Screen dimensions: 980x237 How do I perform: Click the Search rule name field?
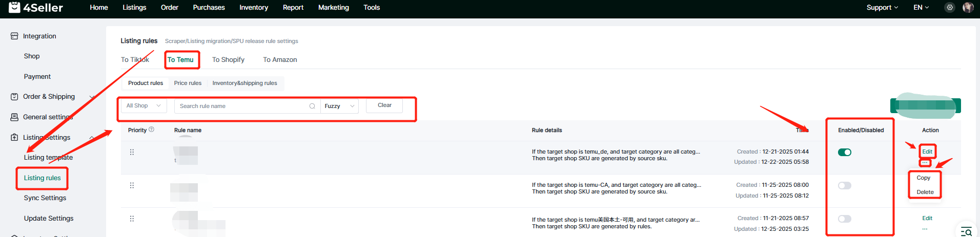click(x=242, y=106)
